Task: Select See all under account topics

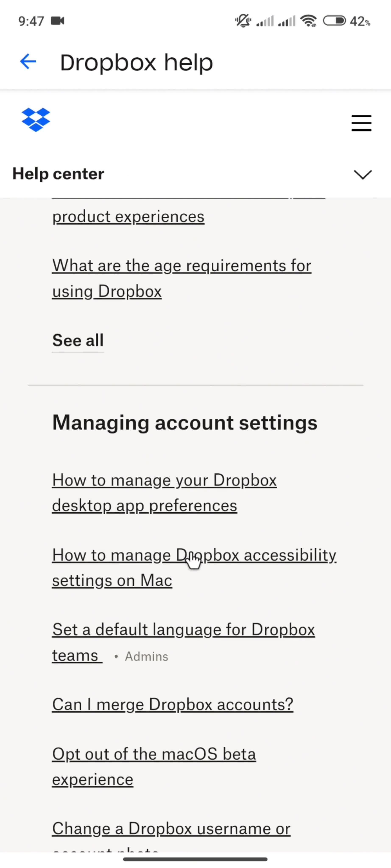Action: [78, 340]
